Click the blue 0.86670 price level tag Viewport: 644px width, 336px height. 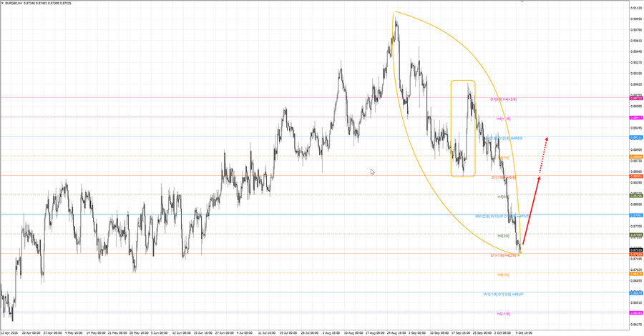click(x=636, y=293)
